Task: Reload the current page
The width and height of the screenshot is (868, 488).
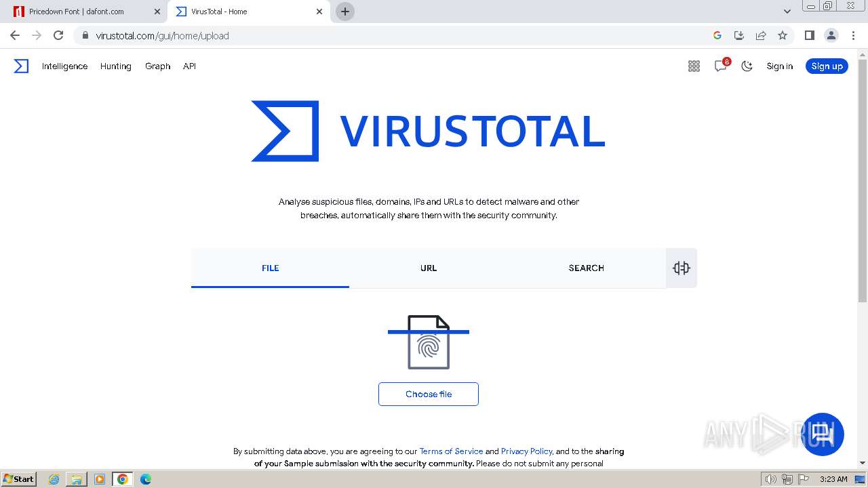Action: [x=58, y=35]
